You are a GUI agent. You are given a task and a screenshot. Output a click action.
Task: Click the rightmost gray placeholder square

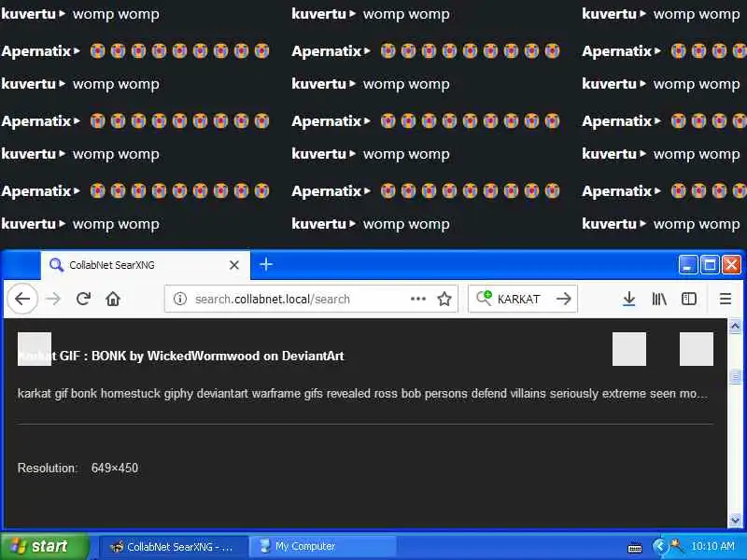(x=696, y=349)
